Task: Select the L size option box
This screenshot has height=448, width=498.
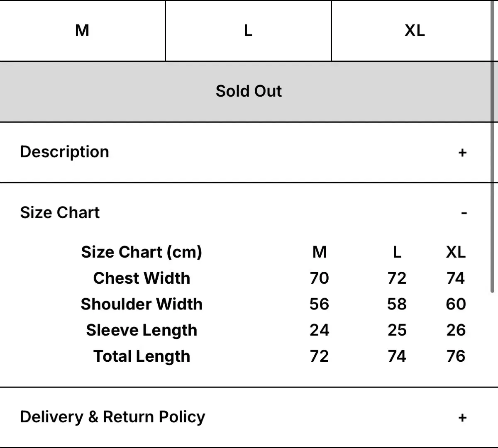Action: 248,31
